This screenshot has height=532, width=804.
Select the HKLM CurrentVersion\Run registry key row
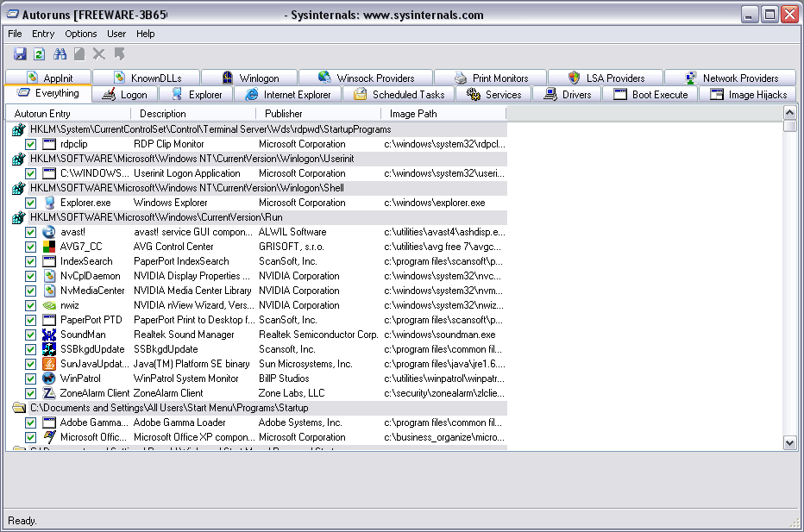pos(156,217)
